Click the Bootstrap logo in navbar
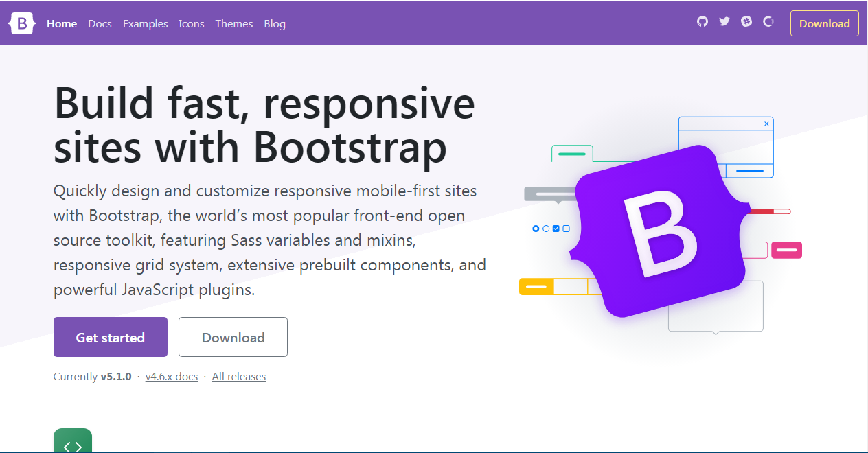 (22, 24)
